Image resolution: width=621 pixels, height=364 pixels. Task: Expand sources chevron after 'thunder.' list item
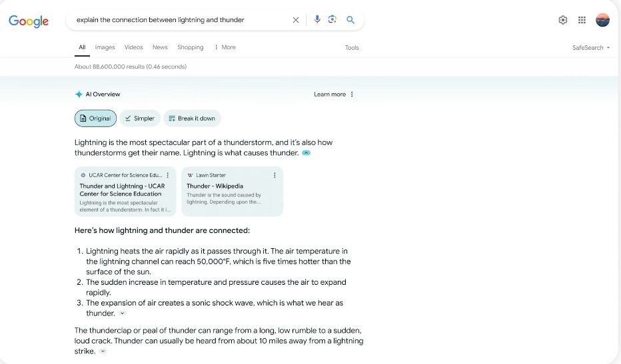tap(123, 313)
